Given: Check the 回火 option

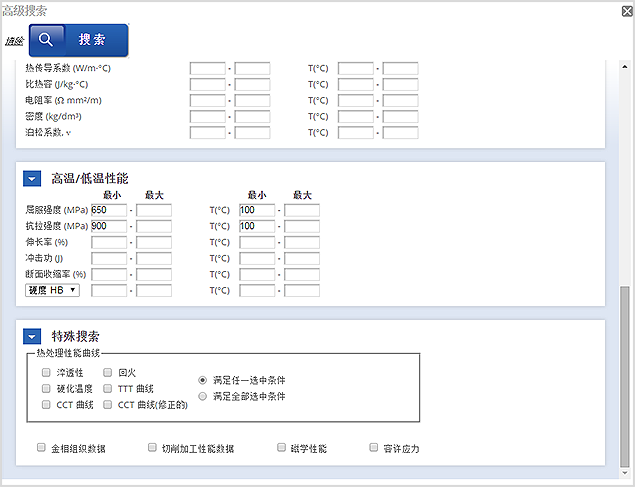Looking at the screenshot, I should (x=109, y=371).
